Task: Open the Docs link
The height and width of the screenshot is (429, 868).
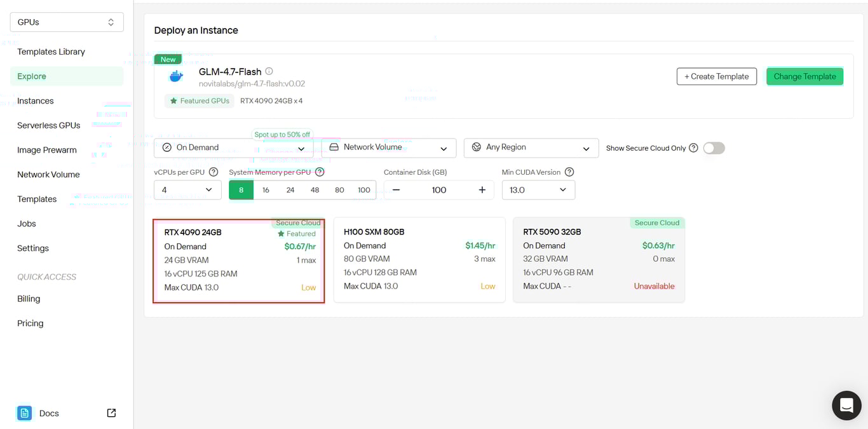Action: [x=49, y=413]
